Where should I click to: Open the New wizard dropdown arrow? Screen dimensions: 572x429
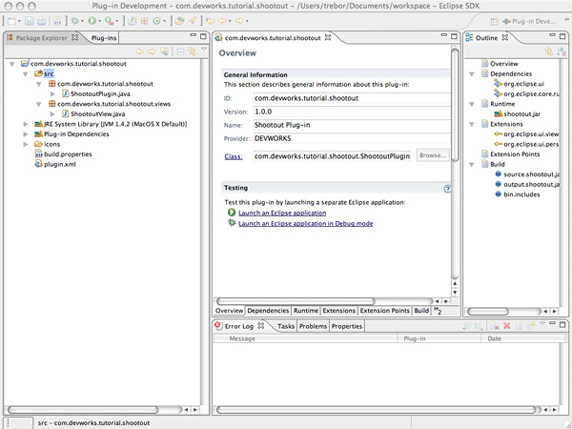[19, 22]
